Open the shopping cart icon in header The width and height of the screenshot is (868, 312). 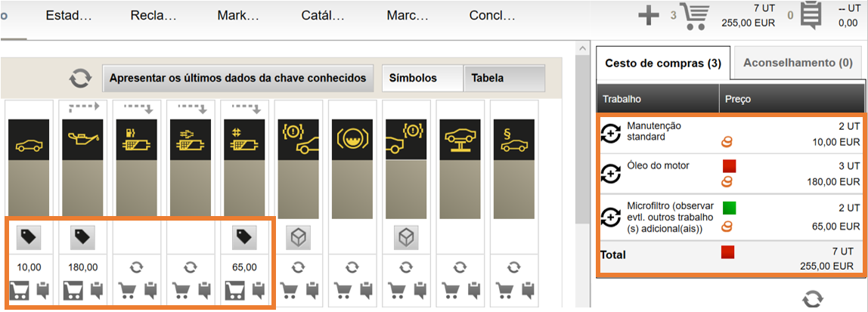tap(696, 17)
